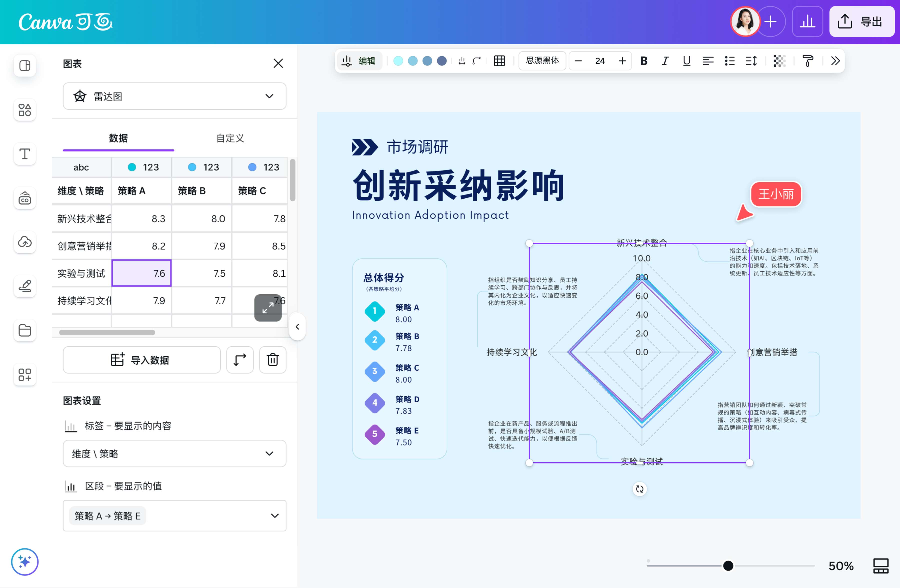Add collaborator with plus button
The height and width of the screenshot is (588, 900).
pos(771,21)
